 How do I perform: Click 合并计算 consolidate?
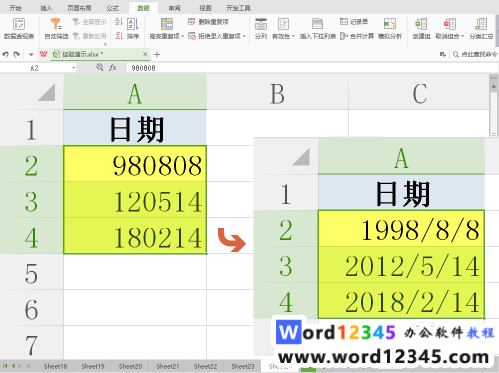click(x=357, y=36)
